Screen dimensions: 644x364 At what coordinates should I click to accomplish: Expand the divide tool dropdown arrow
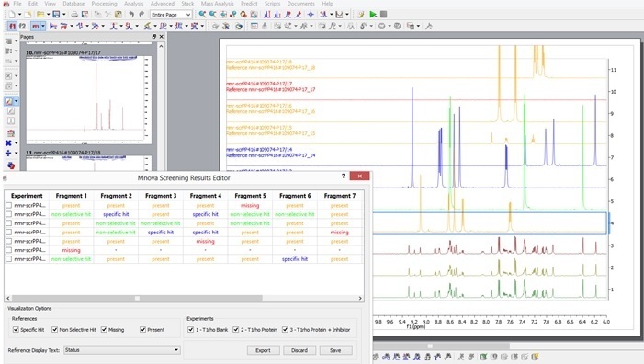pyautogui.click(x=16, y=153)
